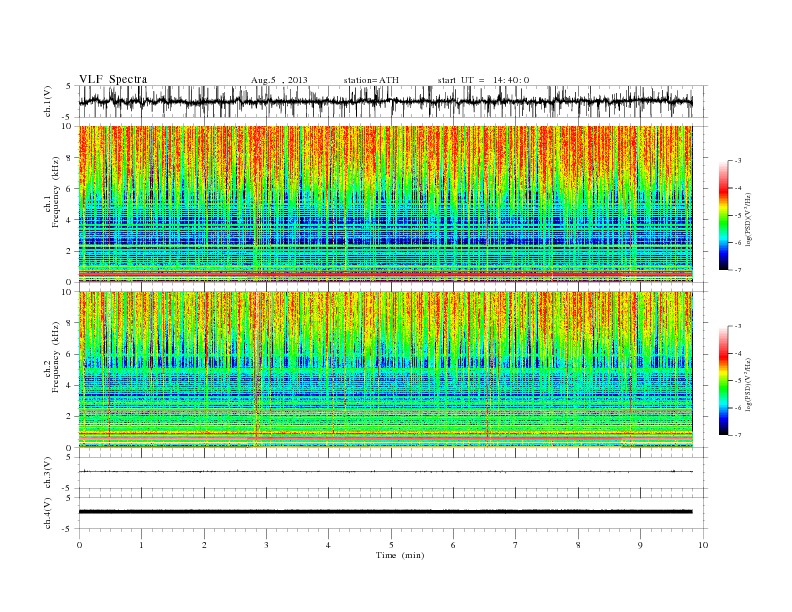The height and width of the screenshot is (612, 792).
Task: Click the "-7" label on ch.1 color bar
Action: tap(738, 270)
